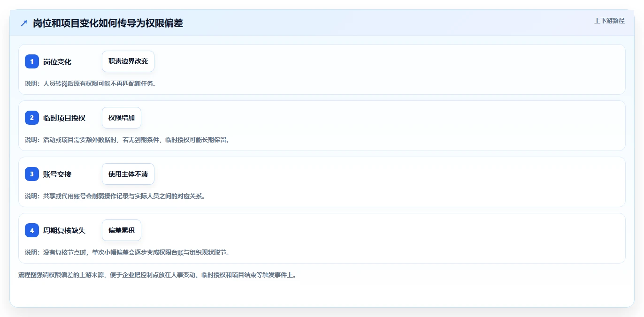Click the 上下游路径 label
Viewport: 644px width, 317px height.
609,21
